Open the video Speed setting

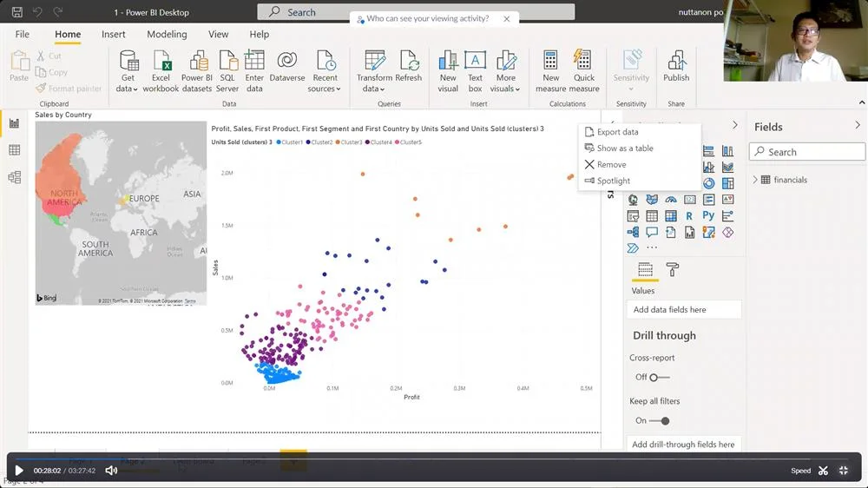pyautogui.click(x=800, y=471)
